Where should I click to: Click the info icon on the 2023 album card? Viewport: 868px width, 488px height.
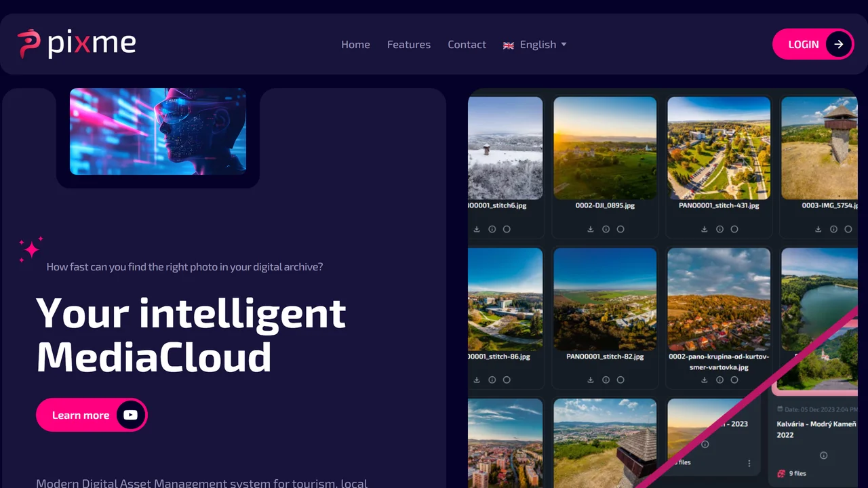pos(705,445)
